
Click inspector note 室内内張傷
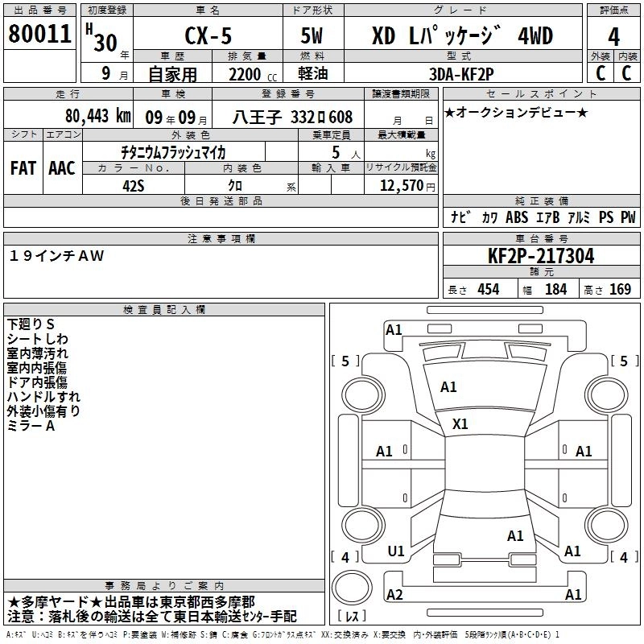pyautogui.click(x=36, y=368)
